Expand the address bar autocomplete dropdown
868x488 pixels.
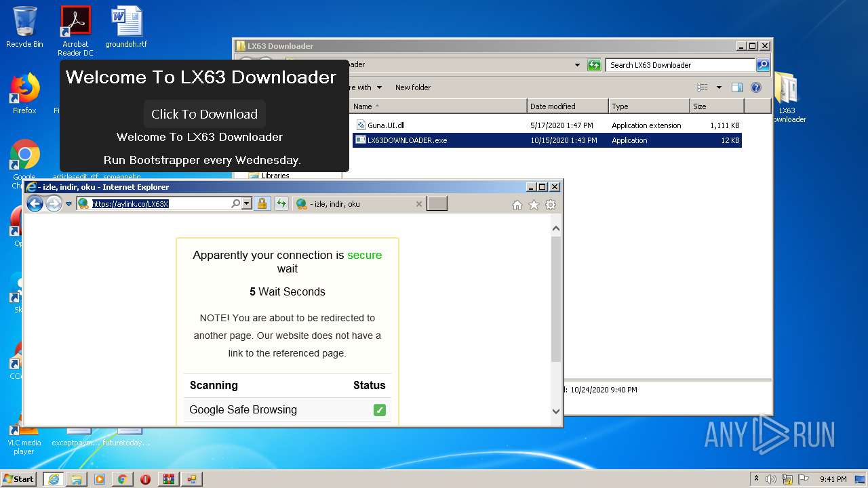pos(246,203)
